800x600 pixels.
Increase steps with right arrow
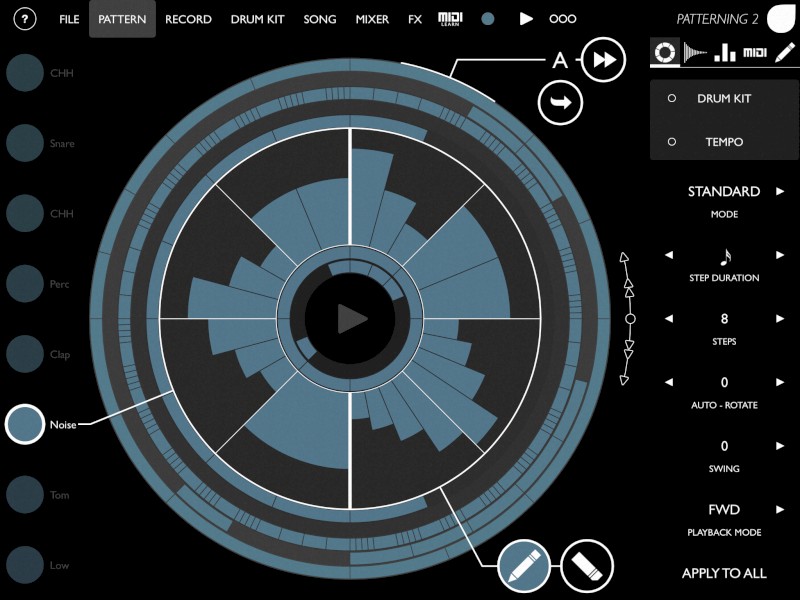point(780,319)
